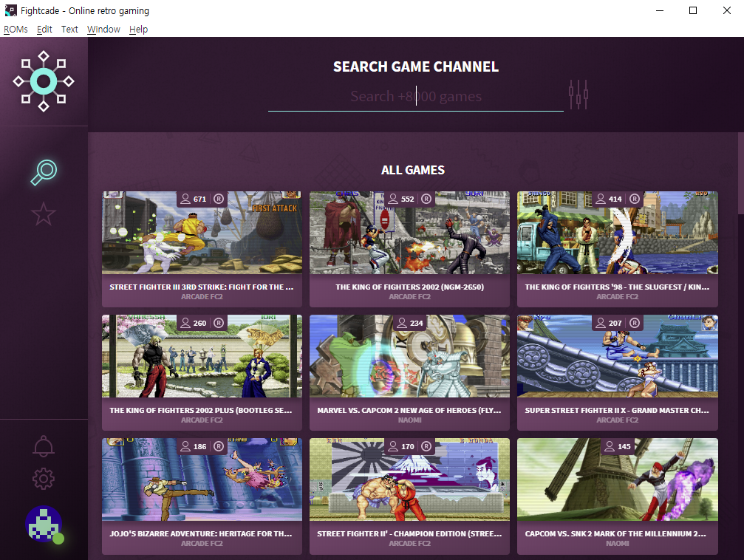744x560 pixels.
Task: Open the Window menu
Action: click(103, 30)
